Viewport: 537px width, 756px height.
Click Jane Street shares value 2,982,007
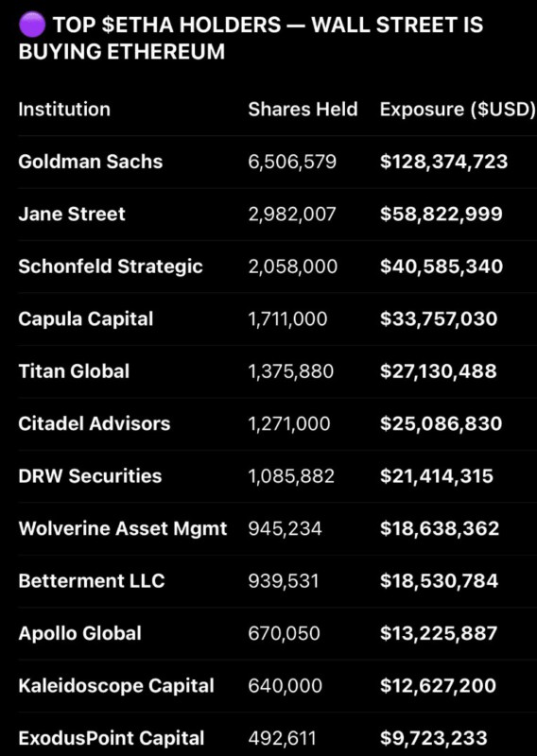tap(292, 215)
